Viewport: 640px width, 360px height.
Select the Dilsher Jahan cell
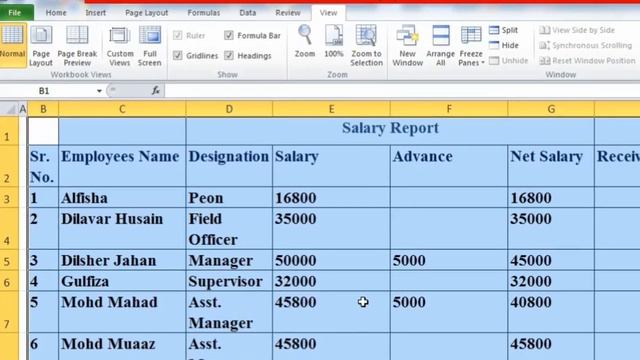pyautogui.click(x=122, y=260)
